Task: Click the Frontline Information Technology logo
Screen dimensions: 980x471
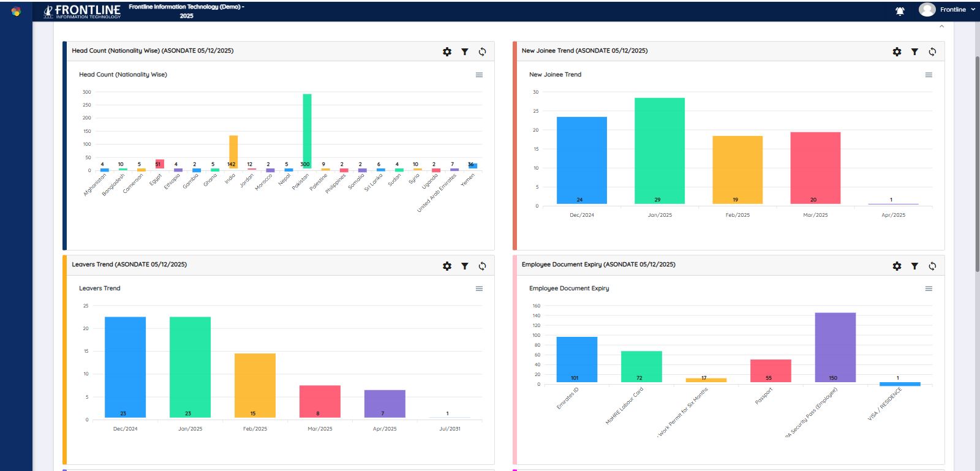Action: [x=82, y=11]
